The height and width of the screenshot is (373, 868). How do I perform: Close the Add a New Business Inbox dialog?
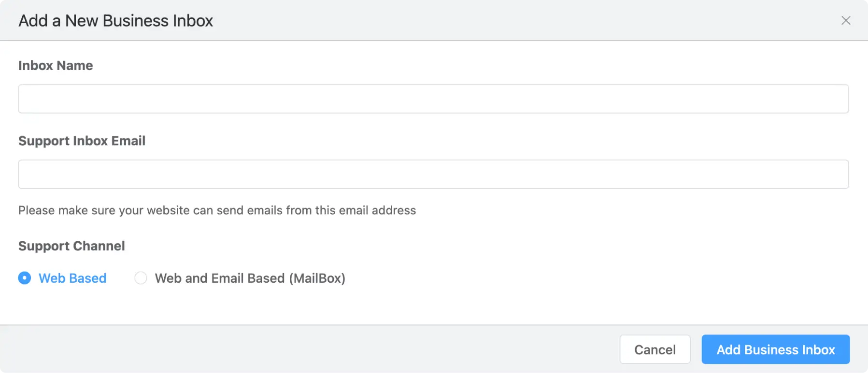[x=846, y=20]
